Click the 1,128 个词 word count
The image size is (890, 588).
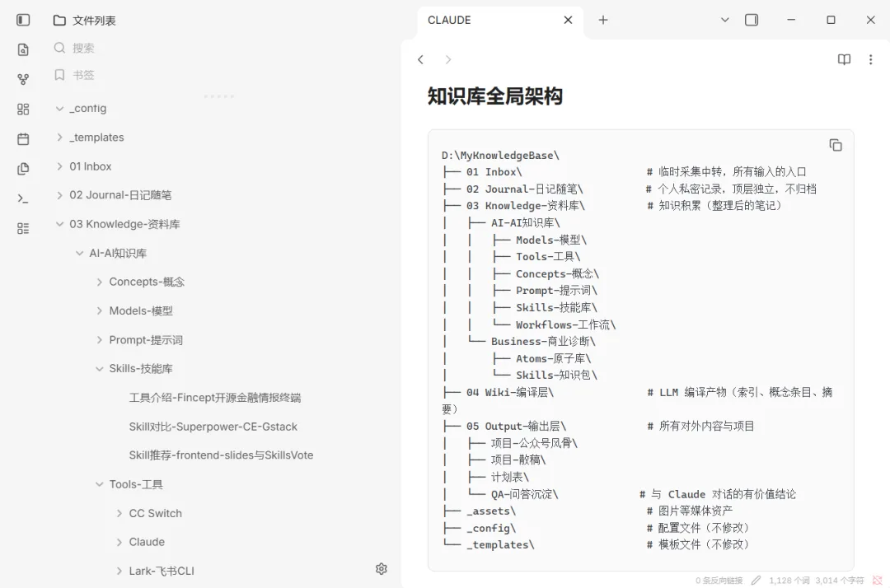point(789,580)
